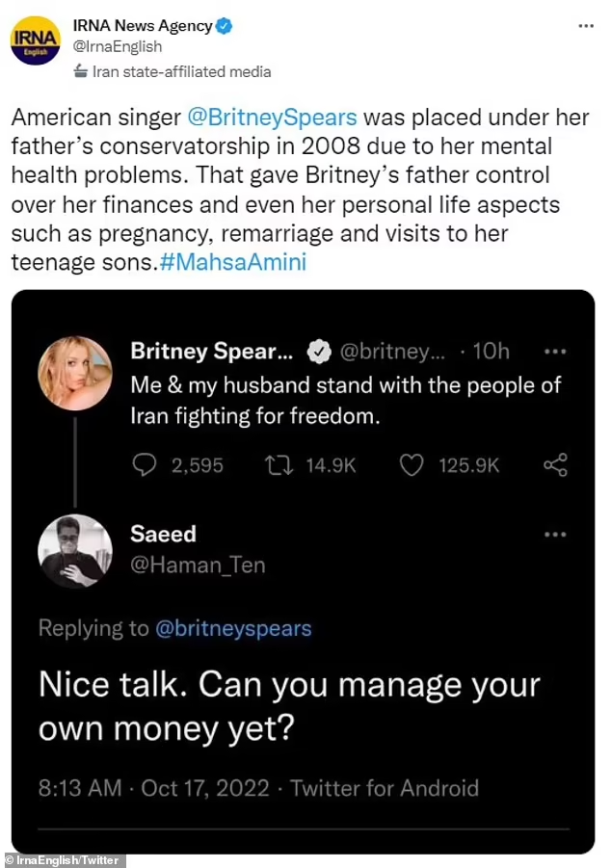The width and height of the screenshot is (611, 868).
Task: Open IRNA's circular profile avatar
Action: click(x=36, y=40)
